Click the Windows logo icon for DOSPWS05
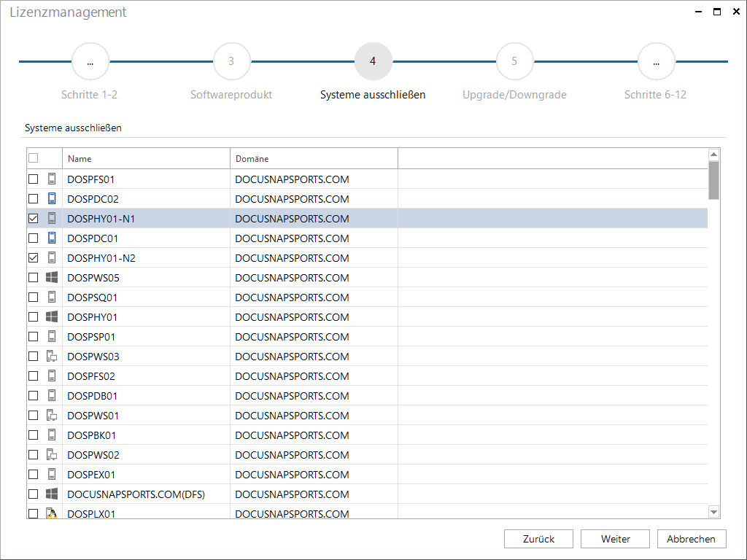Viewport: 747px width, 560px height. (52, 277)
